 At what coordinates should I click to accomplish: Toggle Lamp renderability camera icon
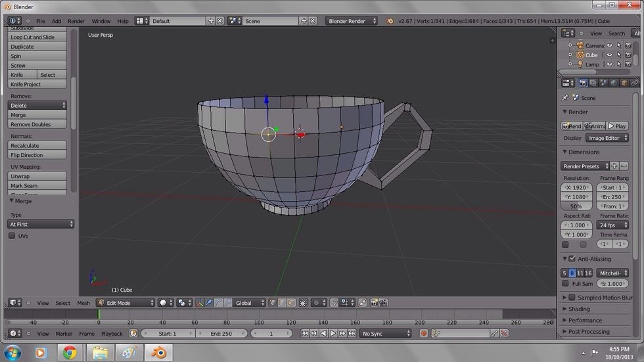coord(628,64)
